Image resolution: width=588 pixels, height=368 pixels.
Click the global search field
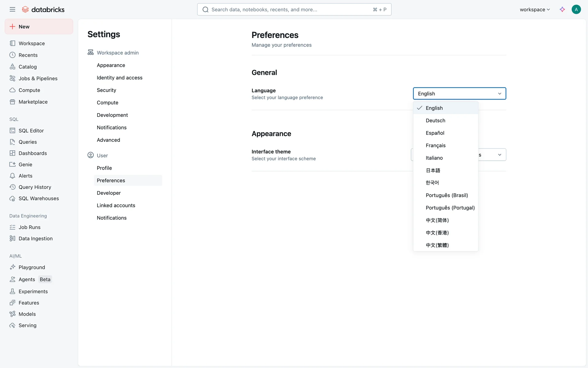click(x=294, y=10)
